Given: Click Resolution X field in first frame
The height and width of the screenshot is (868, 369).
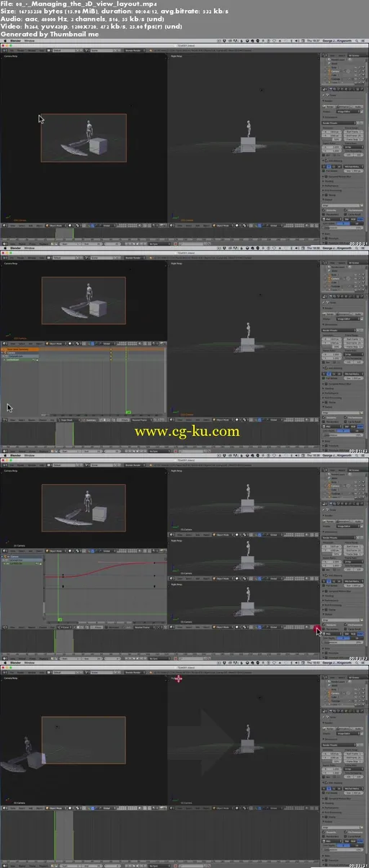Looking at the screenshot, I should pos(332,132).
